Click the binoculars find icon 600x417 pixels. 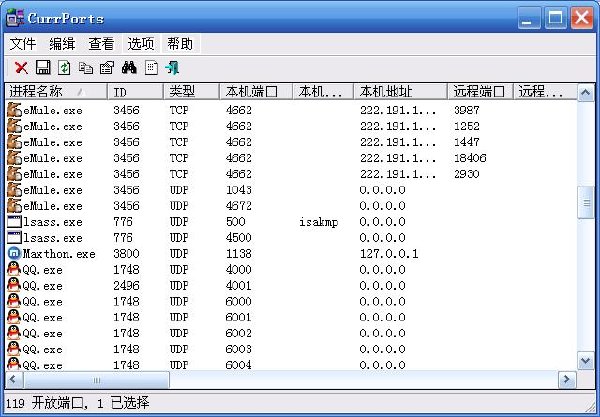point(129,68)
